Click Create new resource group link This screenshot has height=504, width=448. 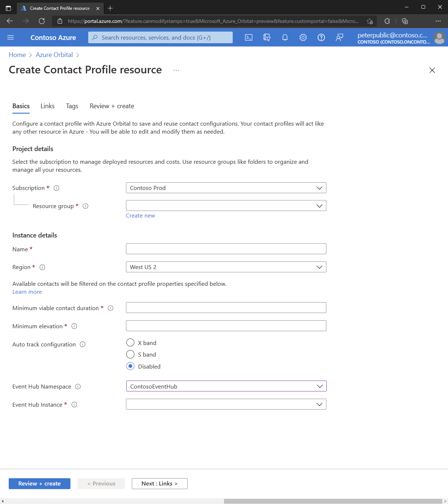pyautogui.click(x=140, y=216)
